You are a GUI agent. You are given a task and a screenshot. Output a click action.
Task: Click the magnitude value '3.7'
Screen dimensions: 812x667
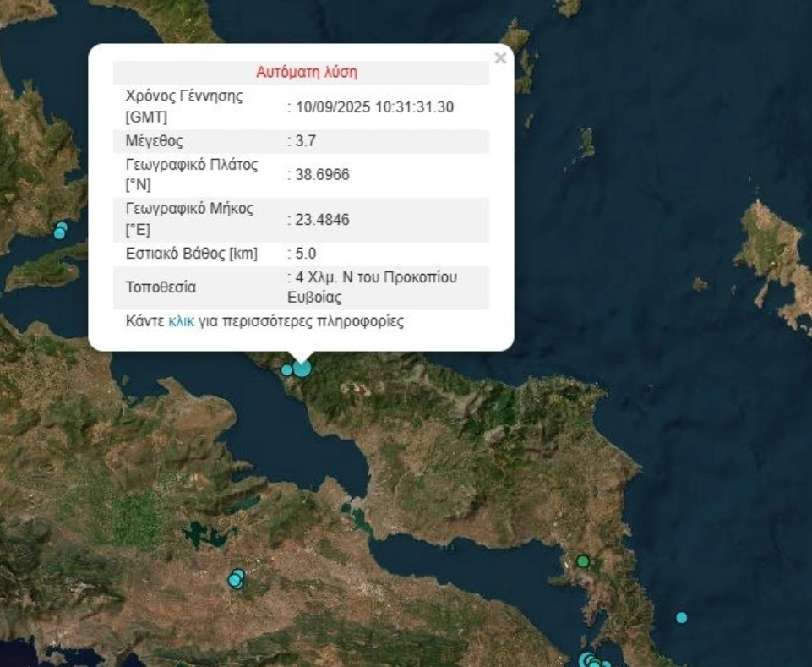[306, 141]
